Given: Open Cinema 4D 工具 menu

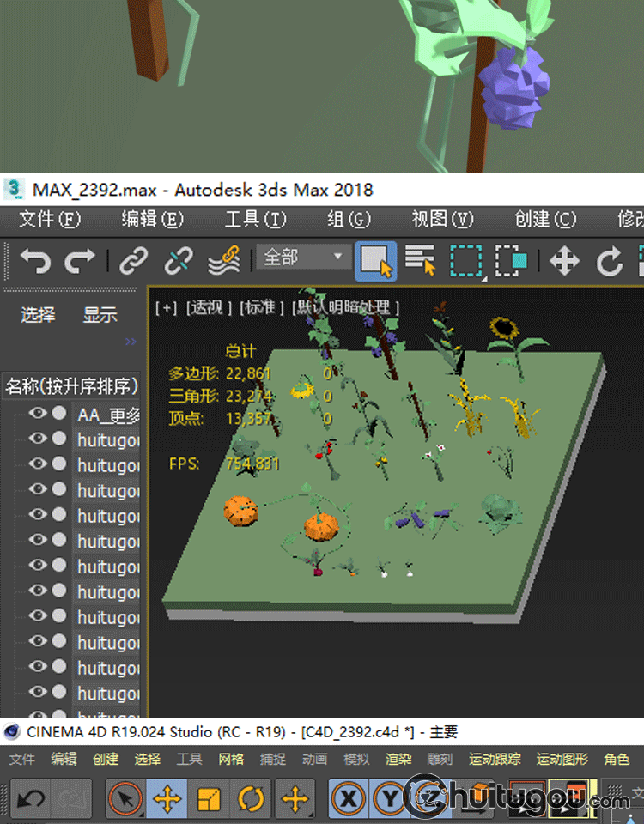Looking at the screenshot, I should point(189,759).
